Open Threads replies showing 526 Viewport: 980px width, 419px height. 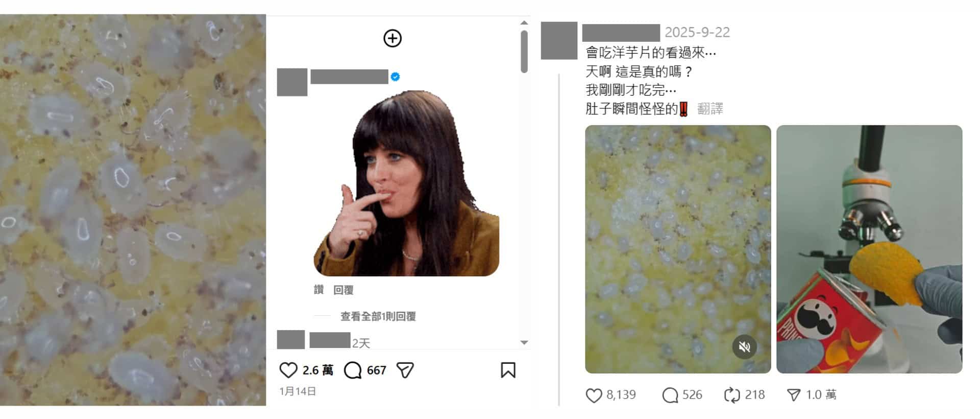coord(670,395)
